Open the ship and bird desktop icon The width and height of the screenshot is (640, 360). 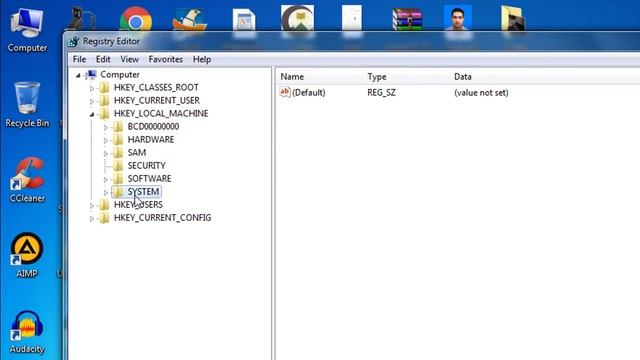[x=189, y=20]
